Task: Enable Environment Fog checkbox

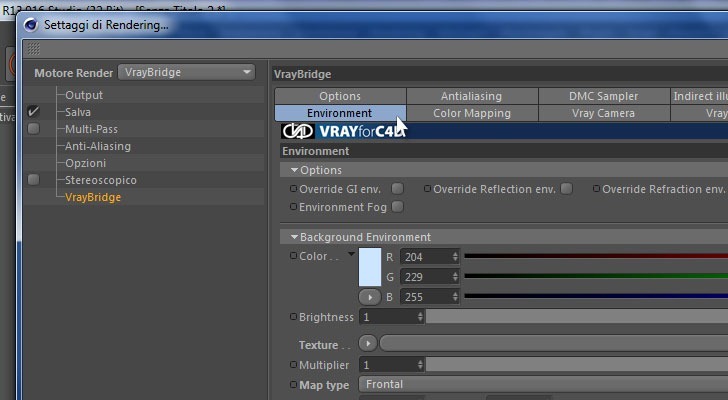Action: click(x=397, y=206)
